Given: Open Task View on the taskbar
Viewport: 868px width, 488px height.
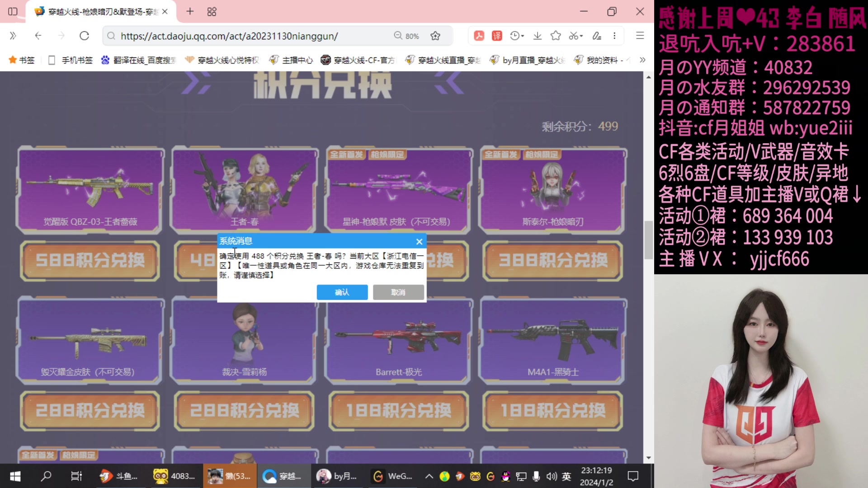Looking at the screenshot, I should point(76,476).
